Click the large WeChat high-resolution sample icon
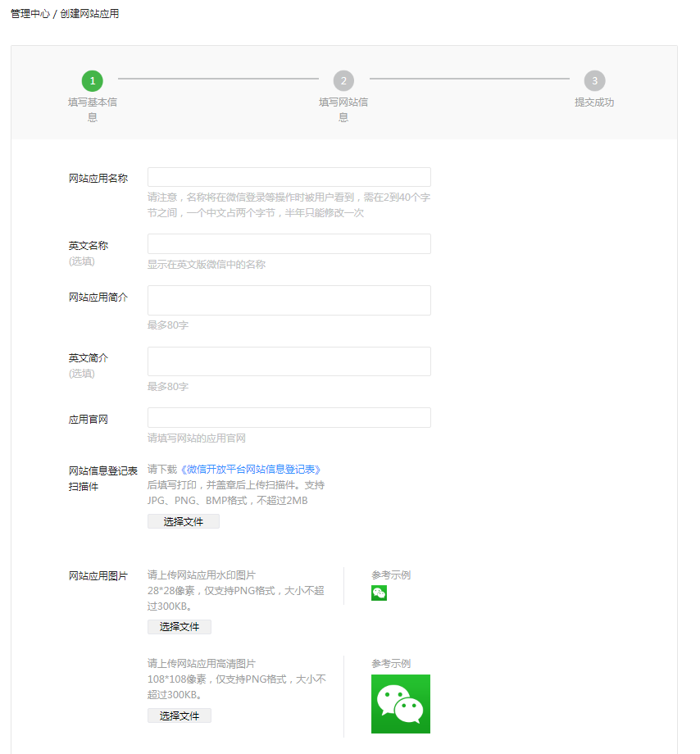The height and width of the screenshot is (754, 700). (401, 704)
